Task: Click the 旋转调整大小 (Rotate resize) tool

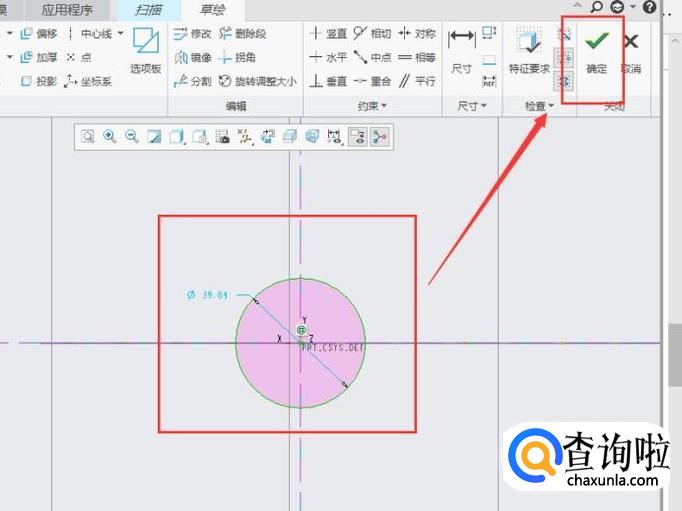Action: [x=258, y=81]
